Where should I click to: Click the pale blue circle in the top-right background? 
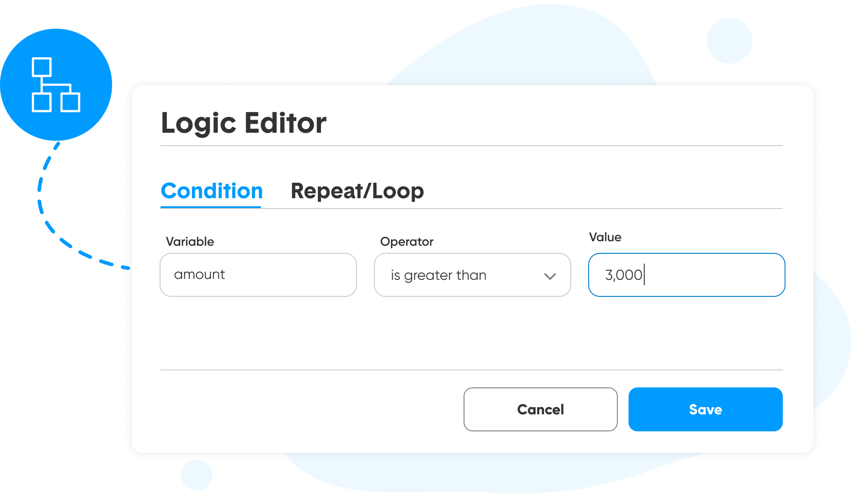[729, 41]
